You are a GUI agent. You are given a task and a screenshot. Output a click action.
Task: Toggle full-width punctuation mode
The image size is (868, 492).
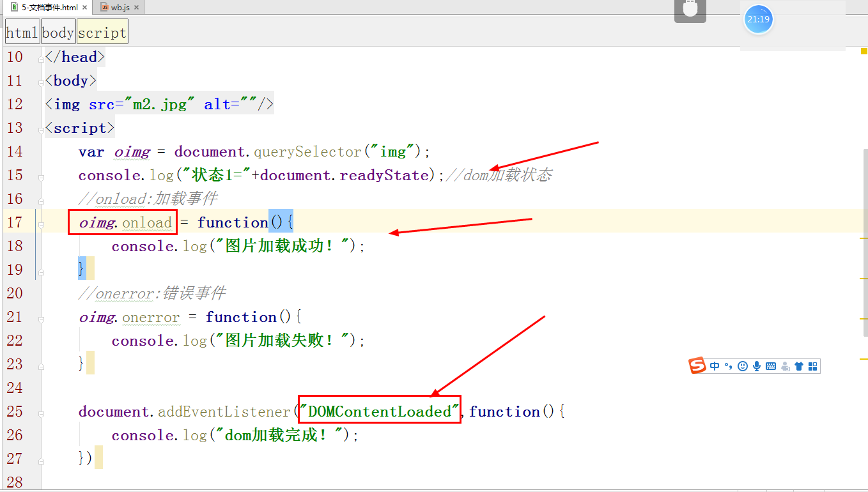[728, 365]
